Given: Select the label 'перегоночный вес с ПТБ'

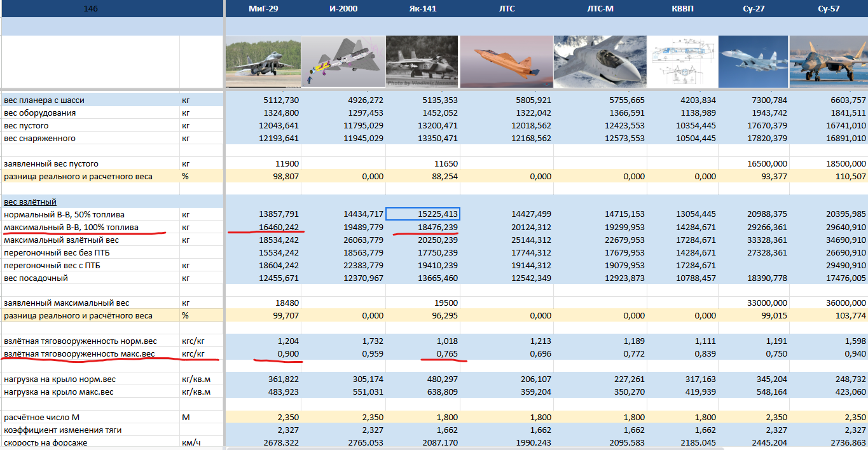Looking at the screenshot, I should tap(53, 266).
